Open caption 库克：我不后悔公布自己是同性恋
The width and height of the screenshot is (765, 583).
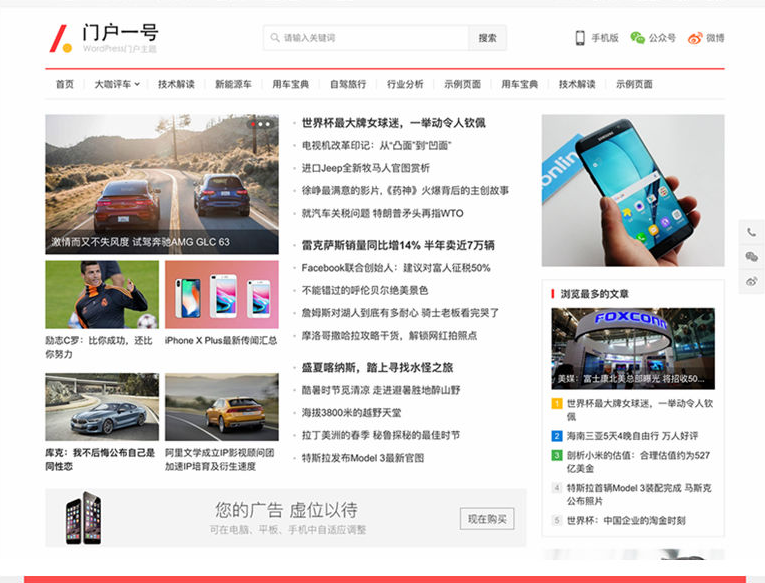100,460
